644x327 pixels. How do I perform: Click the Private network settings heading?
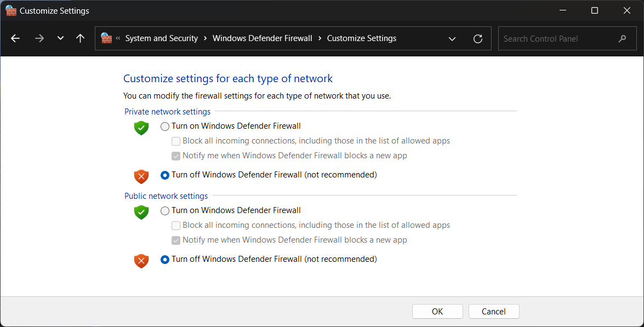[x=168, y=112]
